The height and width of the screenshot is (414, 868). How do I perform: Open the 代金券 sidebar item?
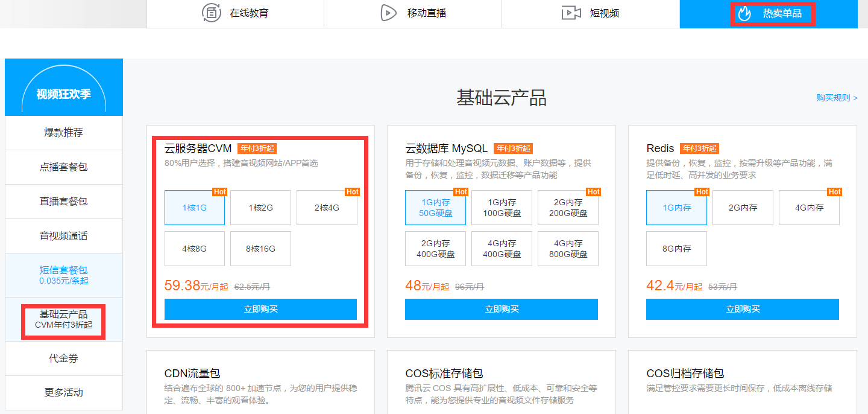[63, 358]
